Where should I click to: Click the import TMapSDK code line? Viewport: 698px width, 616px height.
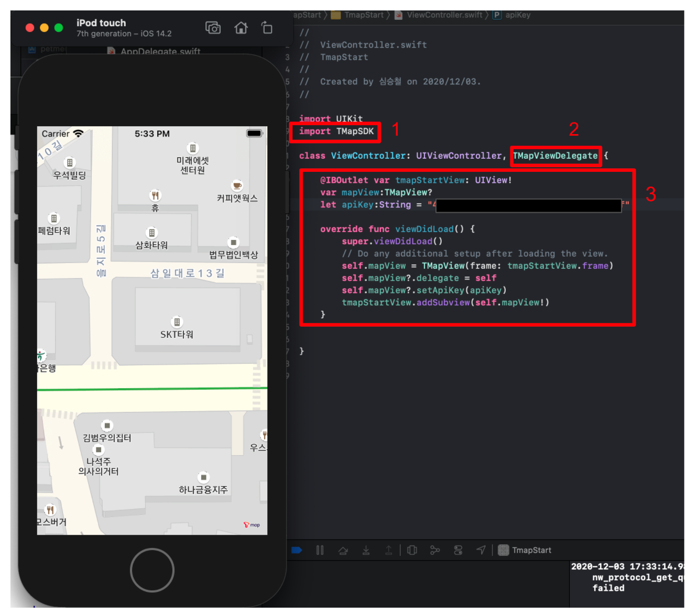coord(336,131)
